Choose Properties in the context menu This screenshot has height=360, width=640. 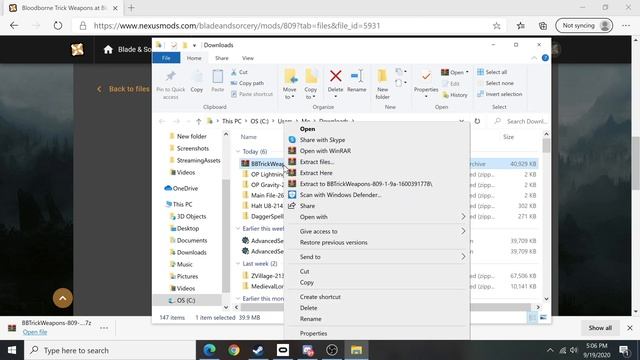click(x=377, y=333)
